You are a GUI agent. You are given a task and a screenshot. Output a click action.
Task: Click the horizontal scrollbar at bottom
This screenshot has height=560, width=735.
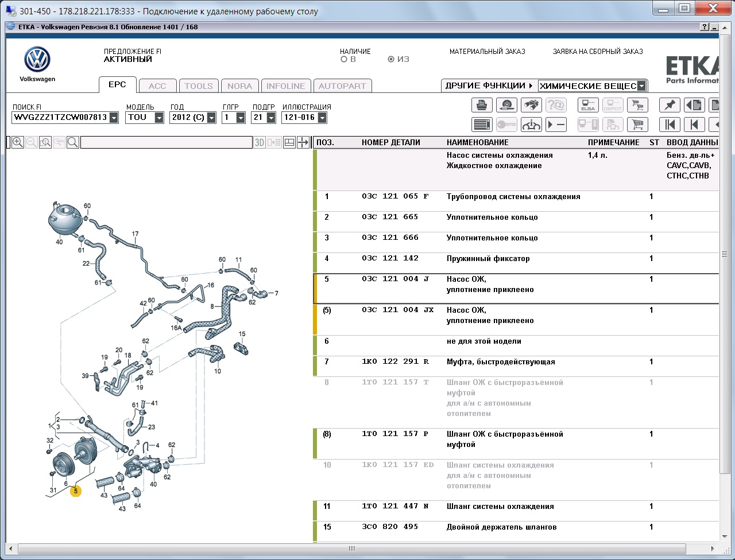coord(352,549)
